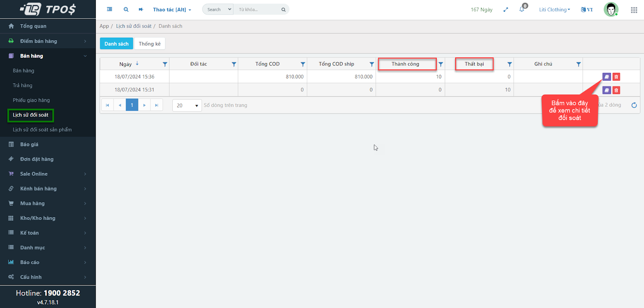Open filter for Ghi chú column
644x308 pixels.
[x=578, y=64]
